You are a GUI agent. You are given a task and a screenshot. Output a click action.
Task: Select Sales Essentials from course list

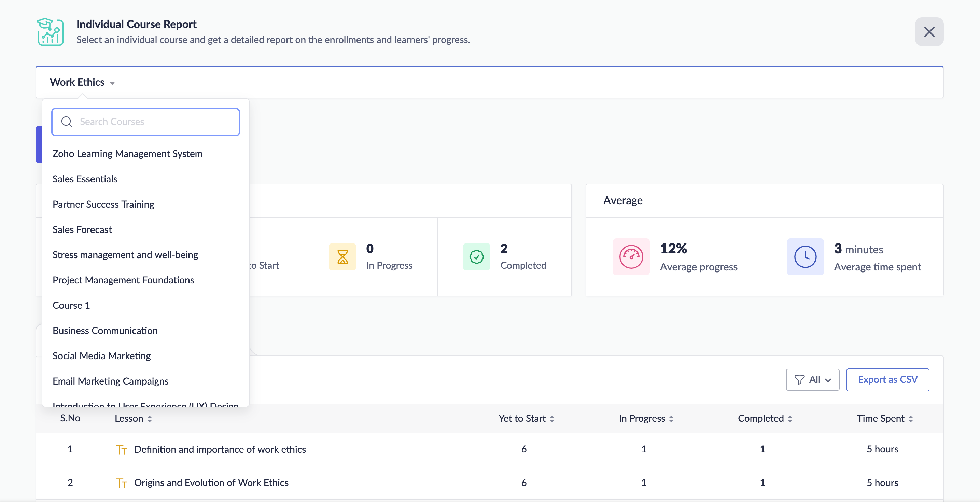click(85, 179)
